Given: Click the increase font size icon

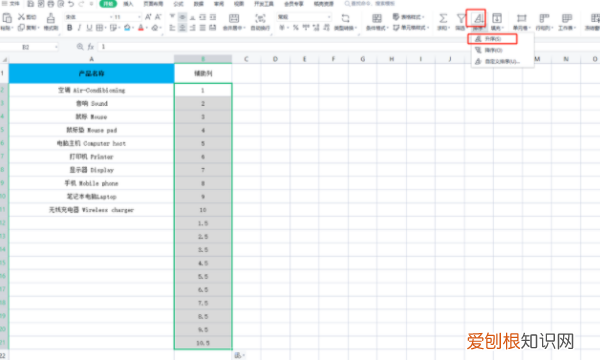Looking at the screenshot, I should 148,17.
